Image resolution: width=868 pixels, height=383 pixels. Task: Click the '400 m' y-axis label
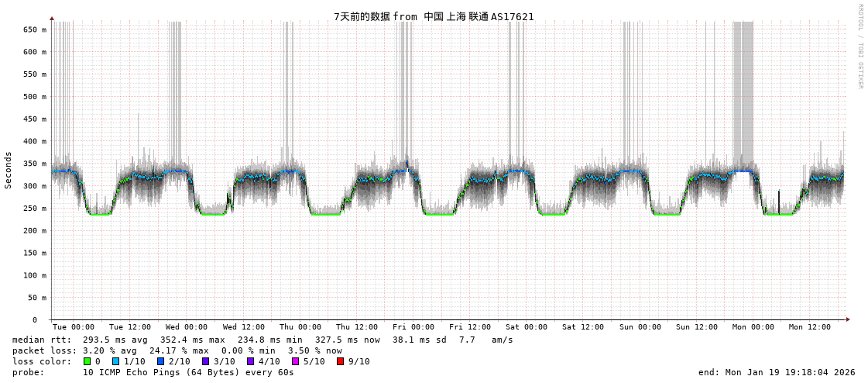(35, 141)
